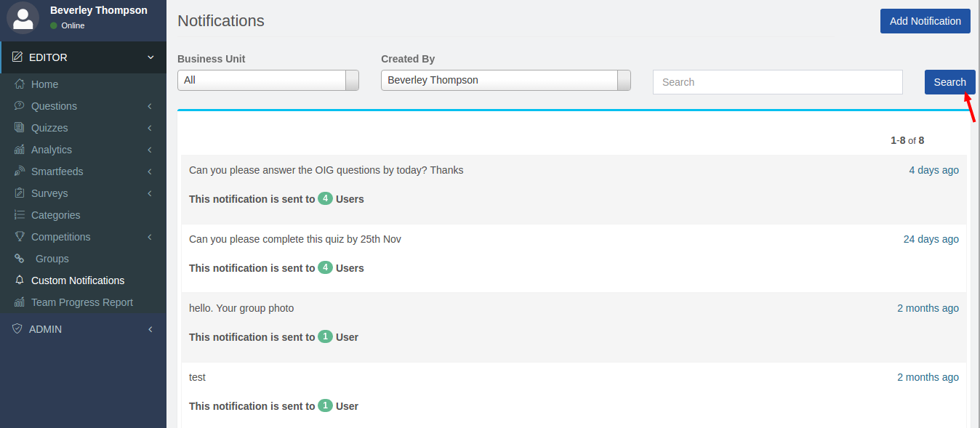Go to Categories menu item
The width and height of the screenshot is (980, 428).
55,215
